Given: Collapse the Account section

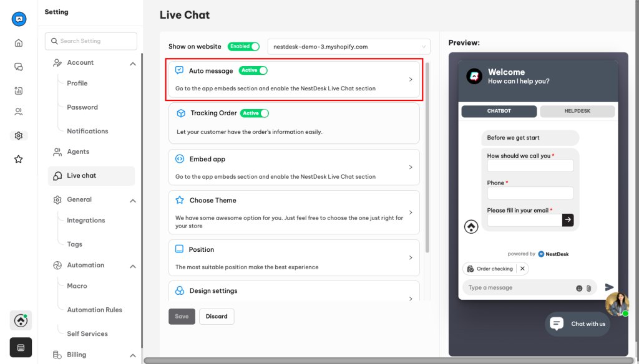Looking at the screenshot, I should click(133, 64).
